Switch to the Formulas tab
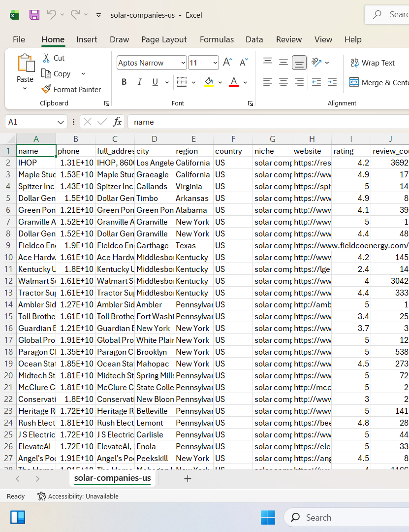This screenshot has width=409, height=532. pyautogui.click(x=217, y=40)
